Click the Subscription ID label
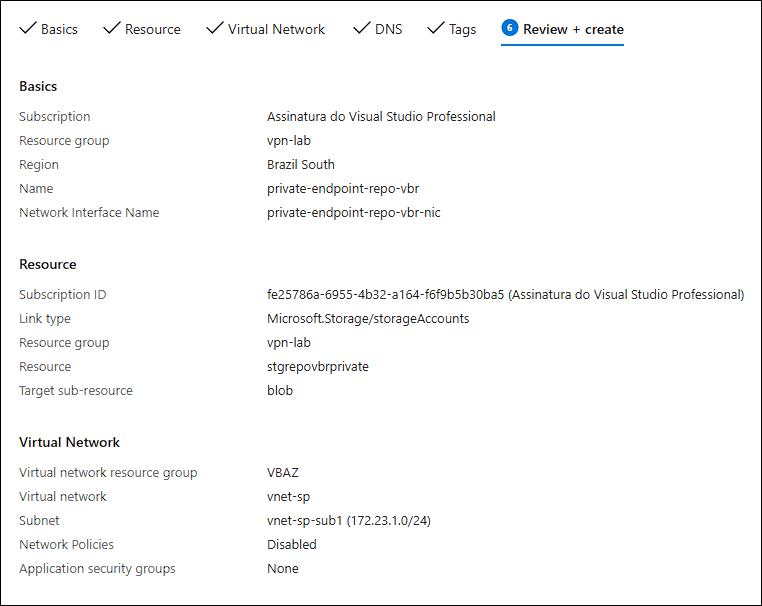 [x=62, y=294]
